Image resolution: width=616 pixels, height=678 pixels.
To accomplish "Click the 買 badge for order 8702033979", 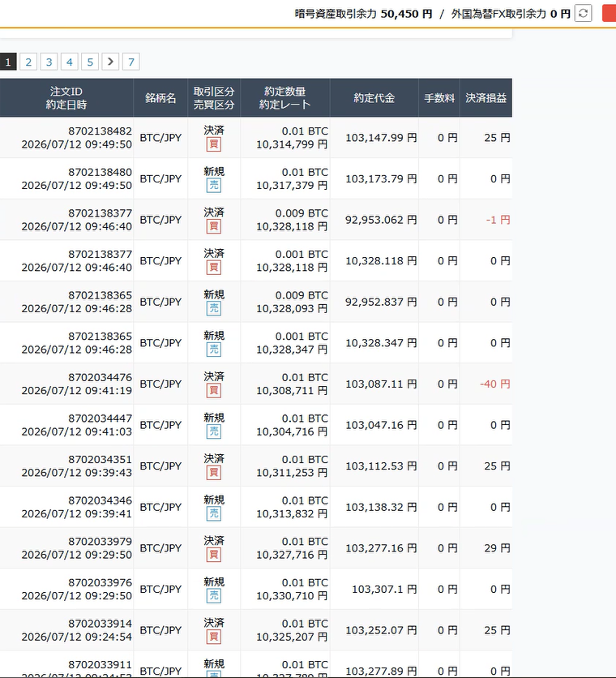I will click(214, 556).
